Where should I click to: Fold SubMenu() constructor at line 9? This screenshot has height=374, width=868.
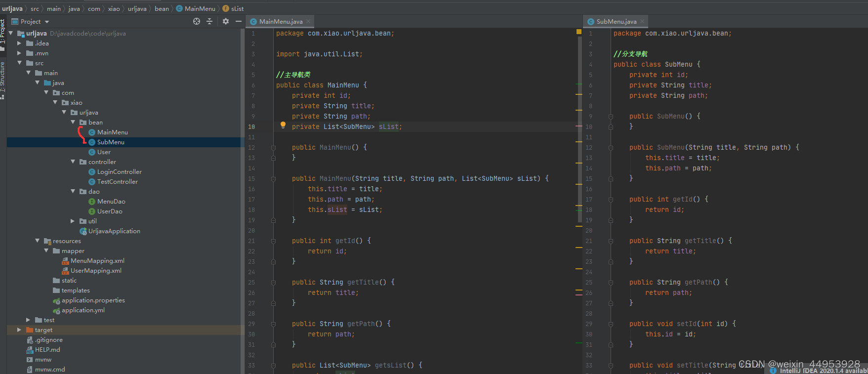[611, 116]
